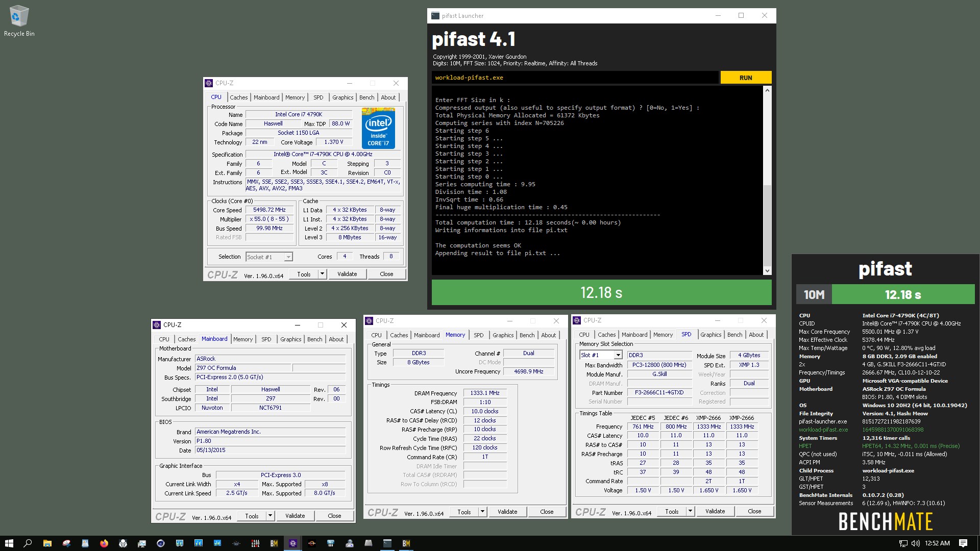Open taskbar search magnifier

[28, 543]
